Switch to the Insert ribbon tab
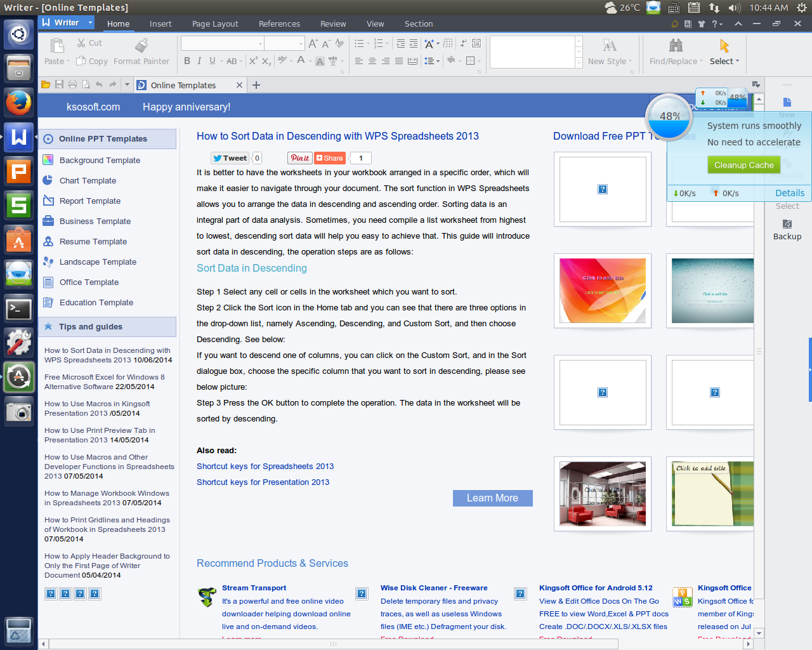Image resolution: width=812 pixels, height=650 pixels. click(x=160, y=23)
